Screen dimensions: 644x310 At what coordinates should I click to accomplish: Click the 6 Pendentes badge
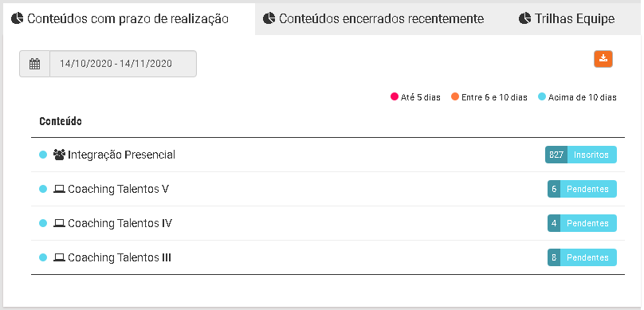pyautogui.click(x=582, y=189)
